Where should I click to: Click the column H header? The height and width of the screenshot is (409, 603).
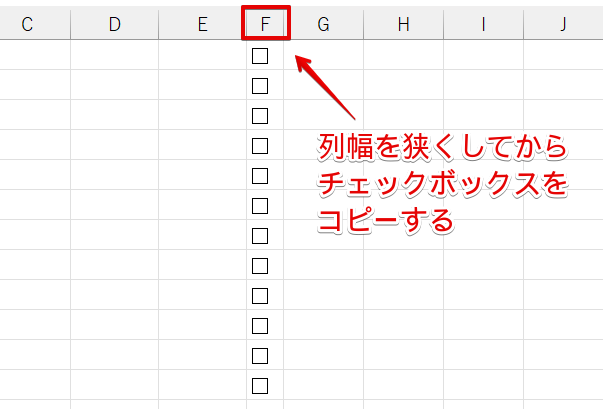(x=403, y=25)
